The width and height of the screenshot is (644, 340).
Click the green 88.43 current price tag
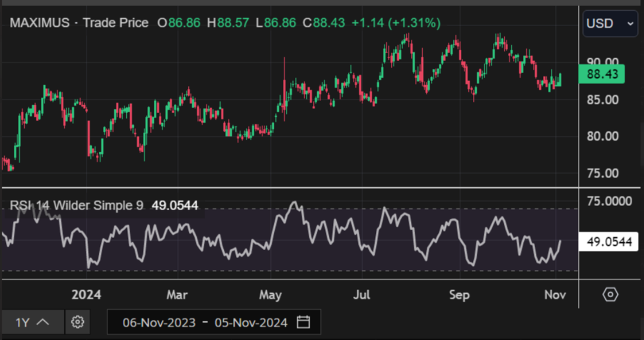pos(601,74)
